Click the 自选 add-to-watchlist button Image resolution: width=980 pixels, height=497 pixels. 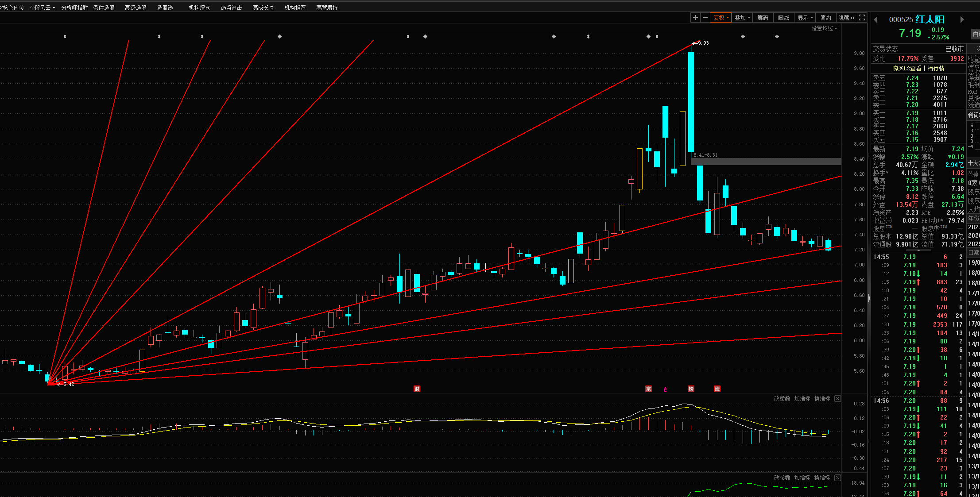pyautogui.click(x=976, y=34)
